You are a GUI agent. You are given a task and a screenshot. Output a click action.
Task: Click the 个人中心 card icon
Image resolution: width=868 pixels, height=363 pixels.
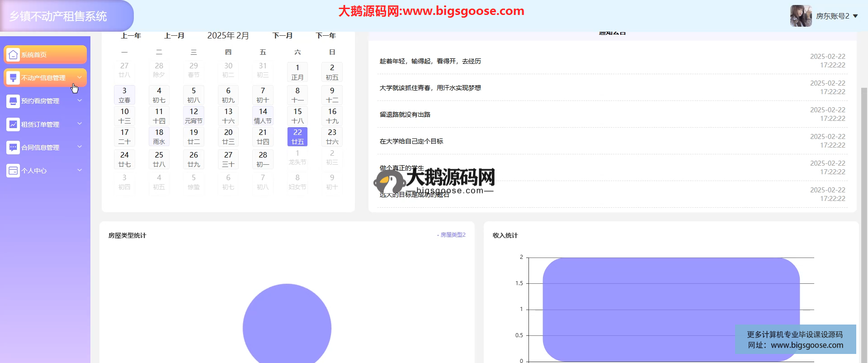click(13, 171)
